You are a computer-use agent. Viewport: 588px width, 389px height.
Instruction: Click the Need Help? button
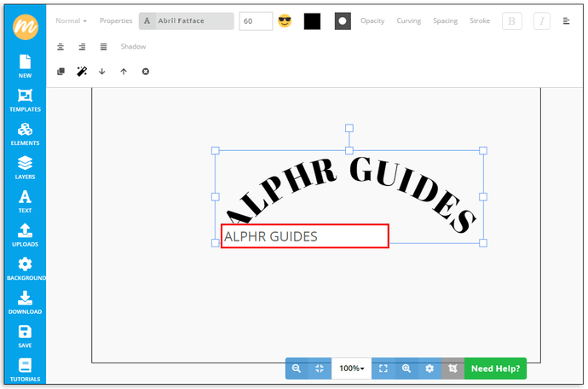point(495,369)
